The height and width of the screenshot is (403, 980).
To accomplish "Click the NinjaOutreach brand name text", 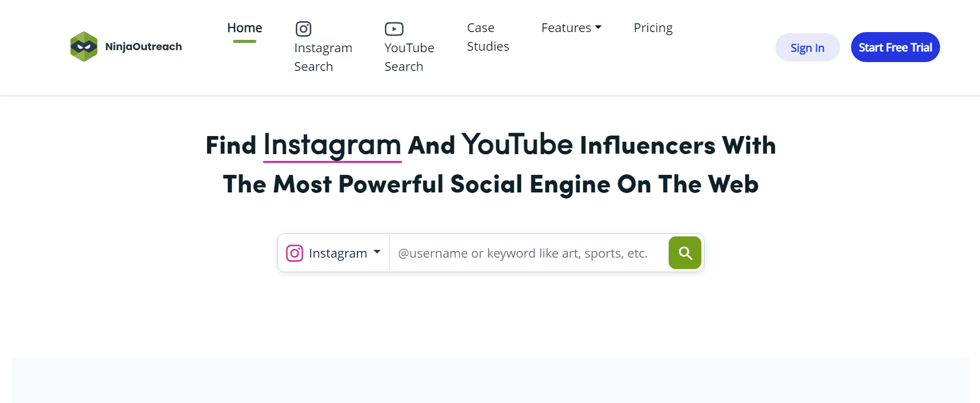I will coord(143,47).
